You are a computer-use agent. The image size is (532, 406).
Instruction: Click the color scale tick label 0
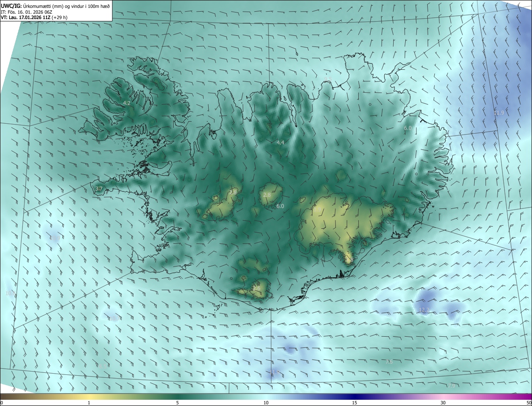(x=1, y=403)
